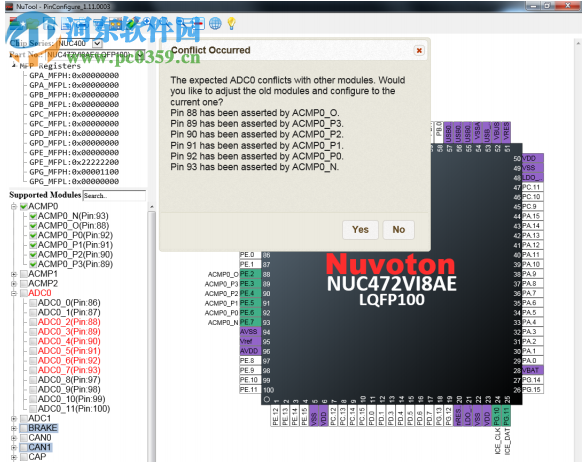Check the CAN0 module checkbox
The height and width of the screenshot is (468, 586).
coord(24,438)
